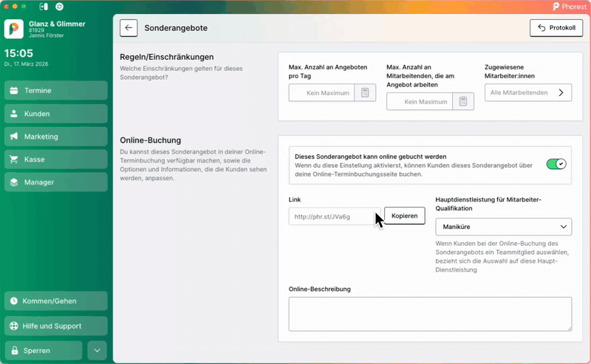This screenshot has width=591, height=364.
Task: Click the Phorest logo by Glanz & Glimmer
Action: [14, 29]
